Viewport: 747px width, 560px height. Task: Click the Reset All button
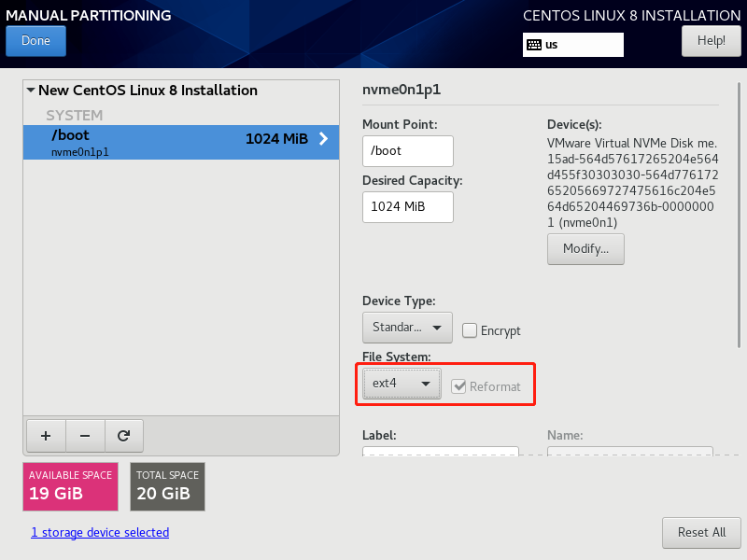pyautogui.click(x=701, y=532)
